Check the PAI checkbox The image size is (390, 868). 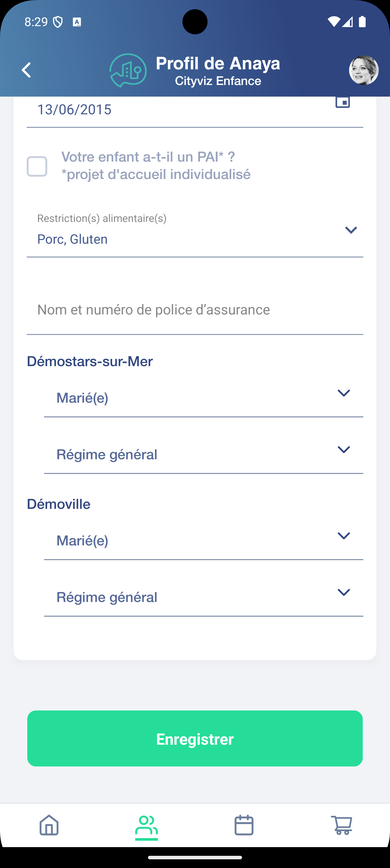point(37,167)
